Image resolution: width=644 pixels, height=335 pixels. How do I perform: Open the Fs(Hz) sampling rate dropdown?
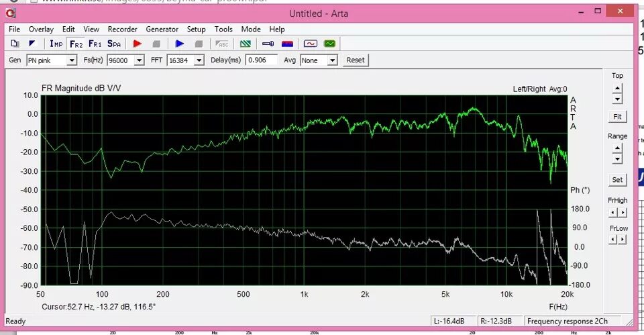[140, 60]
